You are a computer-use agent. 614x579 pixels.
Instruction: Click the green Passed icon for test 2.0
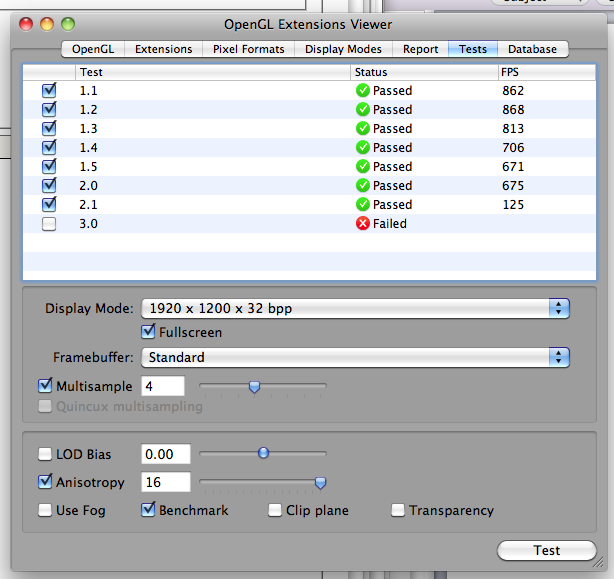click(363, 185)
